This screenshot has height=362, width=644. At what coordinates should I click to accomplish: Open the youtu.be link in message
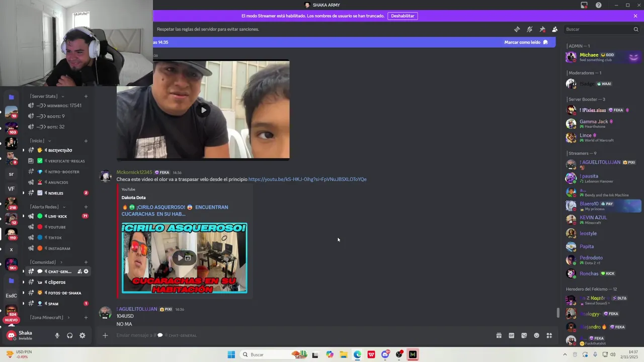tap(307, 179)
